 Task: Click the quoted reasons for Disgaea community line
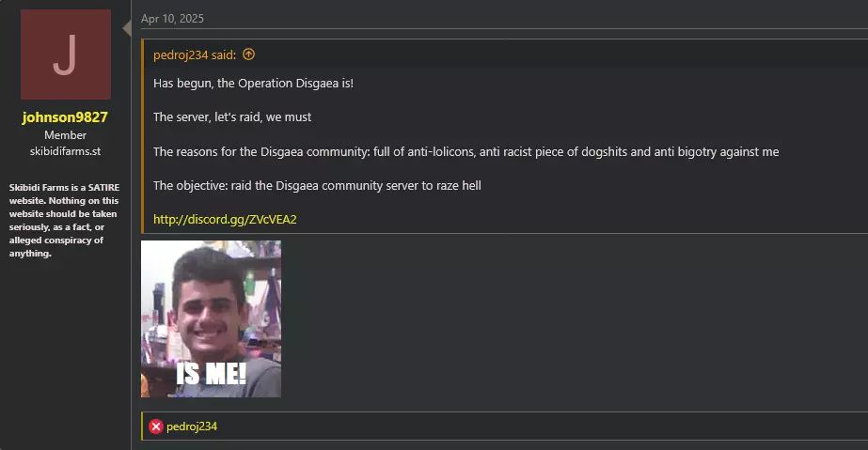pyautogui.click(x=466, y=151)
